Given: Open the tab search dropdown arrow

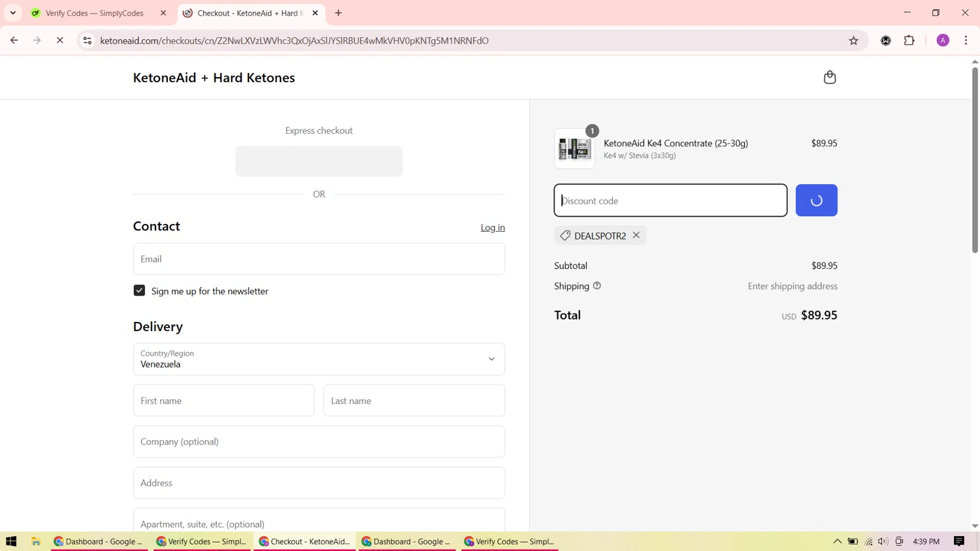Looking at the screenshot, I should click(12, 13).
